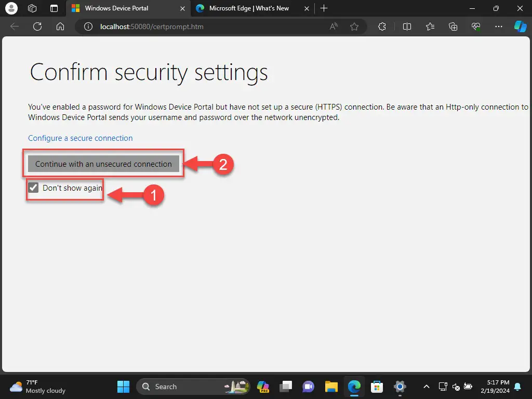The image size is (532, 399).
Task: View site information icon in address bar
Action: click(88, 26)
